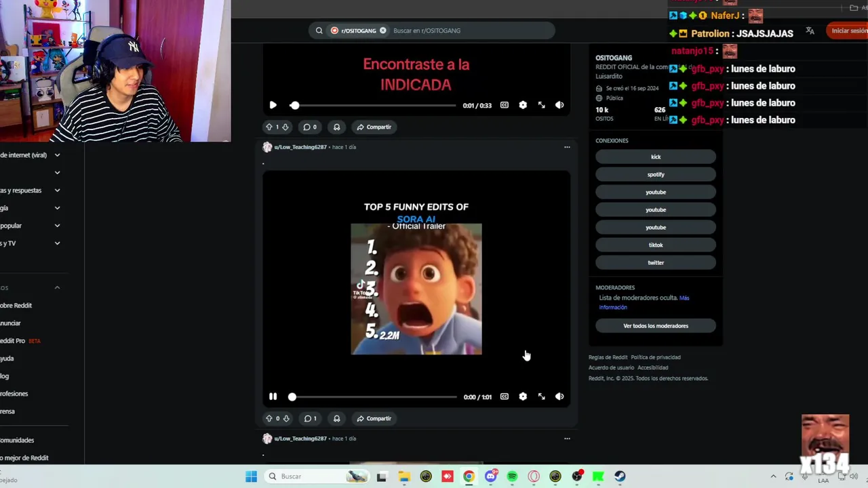
Task: Seek on the top video progress bar
Action: coord(374,105)
